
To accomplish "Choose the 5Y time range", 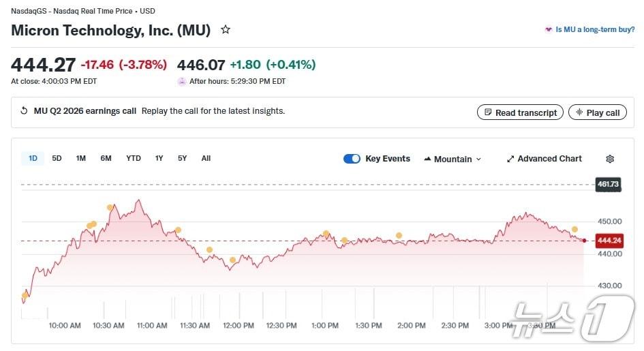I will [x=182, y=158].
